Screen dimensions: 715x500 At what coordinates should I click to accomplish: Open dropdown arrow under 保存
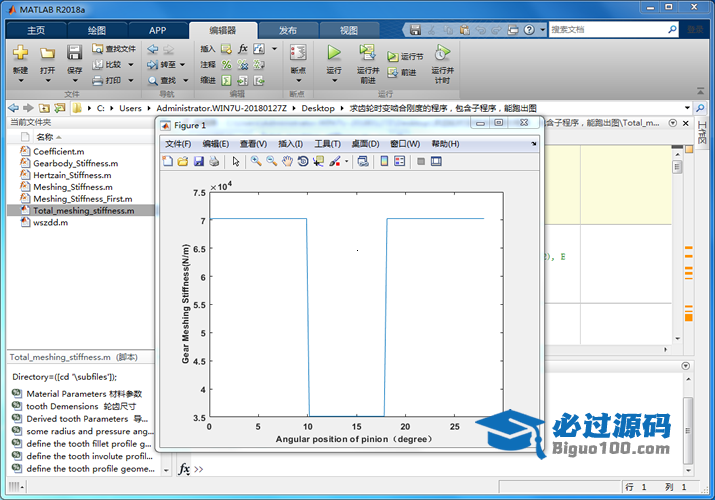point(75,81)
